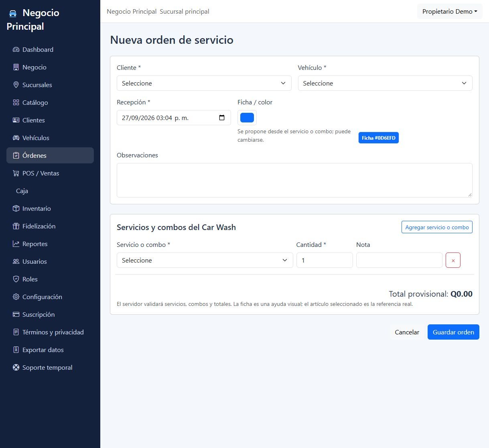Click the Configuración gear icon
This screenshot has width=489, height=448.
pyautogui.click(x=16, y=297)
